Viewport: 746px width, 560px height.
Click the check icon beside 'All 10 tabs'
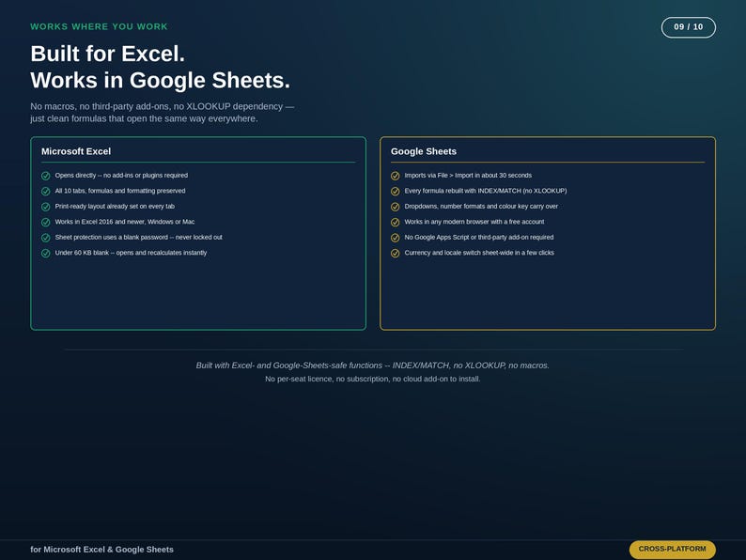[46, 192]
